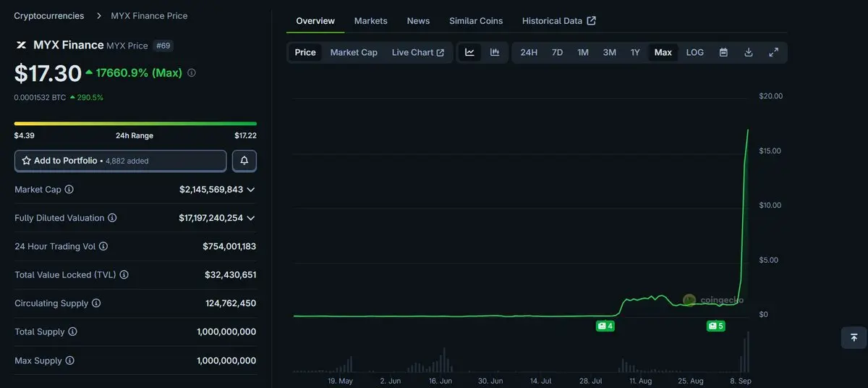Open Live Chart external link
The image size is (868, 388).
(x=418, y=52)
